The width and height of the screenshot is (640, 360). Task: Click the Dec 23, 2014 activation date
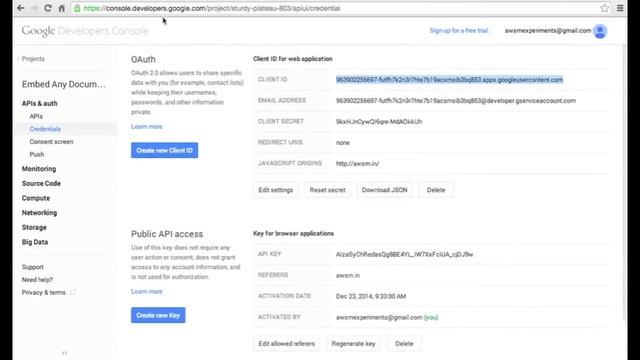pyautogui.click(x=371, y=296)
